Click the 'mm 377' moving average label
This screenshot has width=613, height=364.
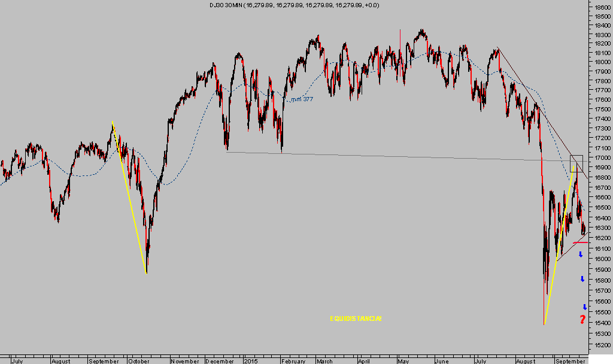[x=302, y=99]
